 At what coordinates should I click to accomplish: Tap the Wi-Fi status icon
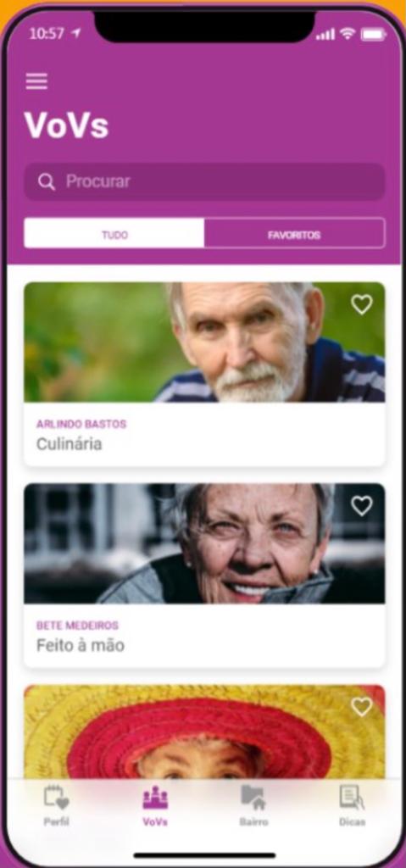(x=348, y=34)
